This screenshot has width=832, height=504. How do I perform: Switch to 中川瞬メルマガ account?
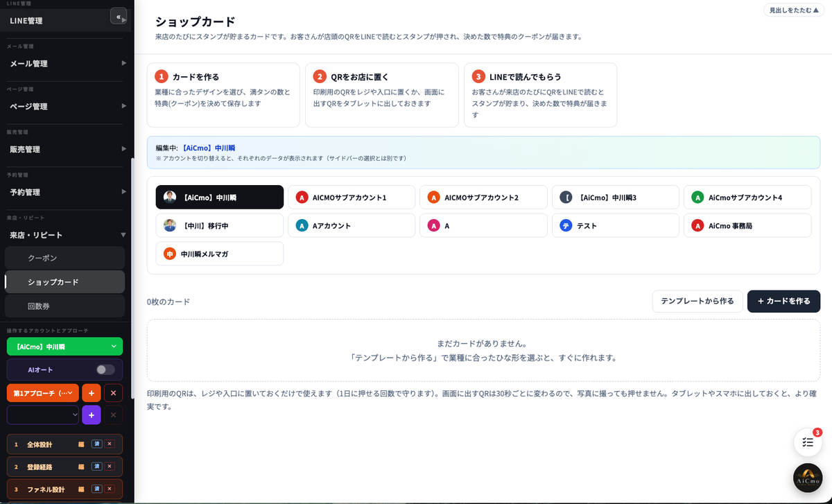click(x=220, y=254)
